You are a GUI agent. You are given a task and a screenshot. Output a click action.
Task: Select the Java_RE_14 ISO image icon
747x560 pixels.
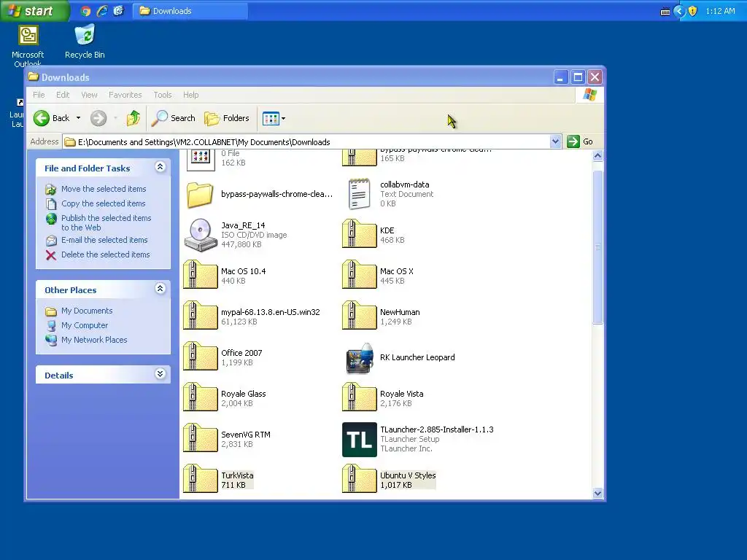coord(201,235)
